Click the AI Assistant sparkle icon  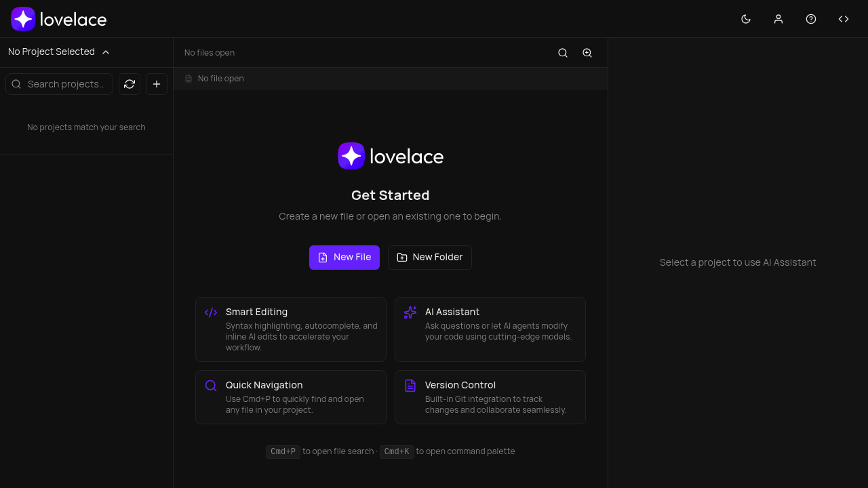pos(410,312)
